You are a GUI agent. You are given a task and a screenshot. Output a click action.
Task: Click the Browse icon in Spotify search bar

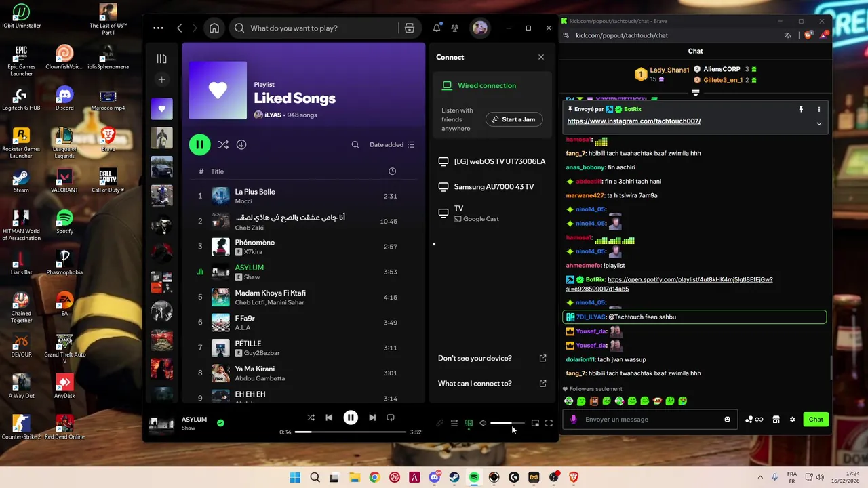click(410, 28)
